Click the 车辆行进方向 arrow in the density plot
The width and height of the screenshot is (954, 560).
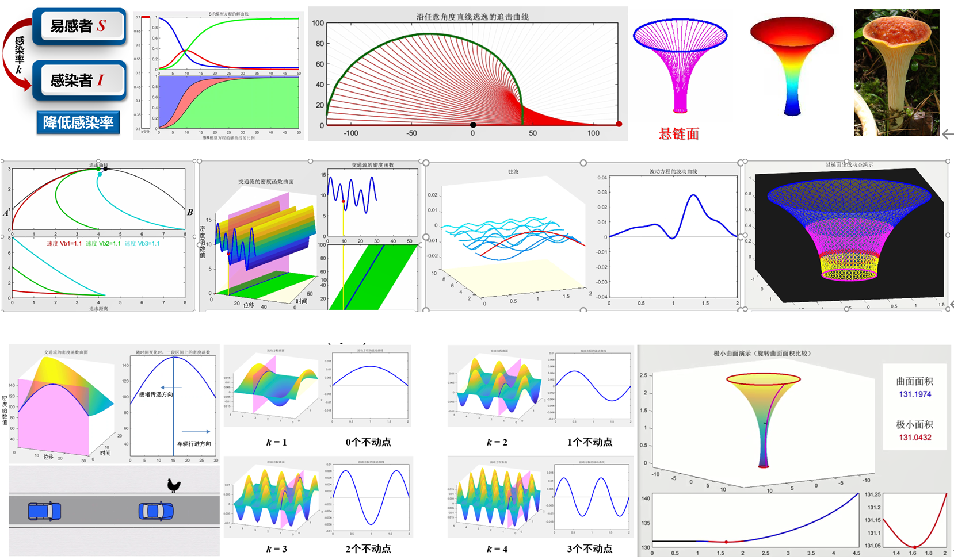point(196,431)
